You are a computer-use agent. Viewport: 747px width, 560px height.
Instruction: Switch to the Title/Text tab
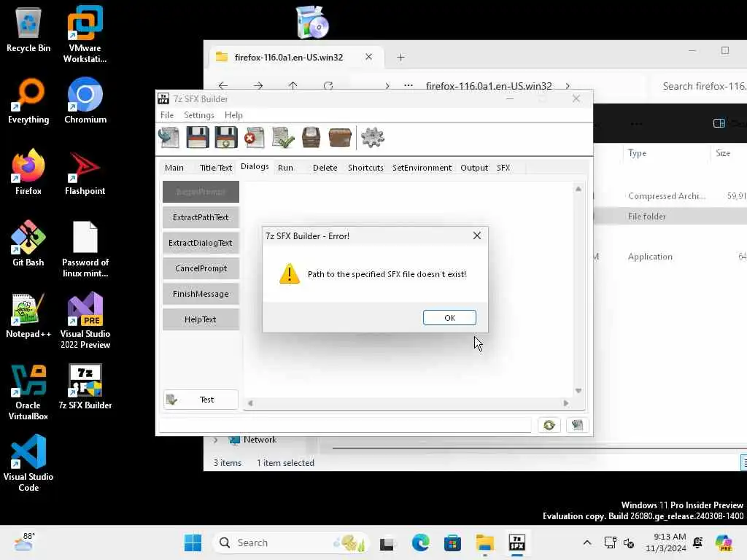click(x=215, y=168)
